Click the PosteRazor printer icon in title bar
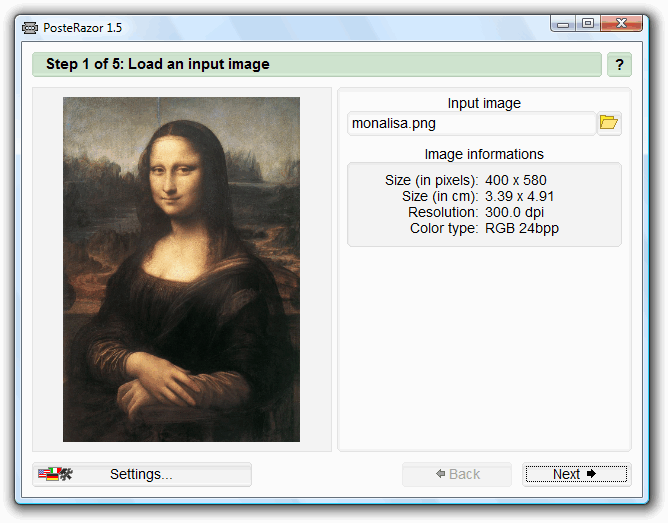The height and width of the screenshot is (523, 668). click(x=30, y=27)
